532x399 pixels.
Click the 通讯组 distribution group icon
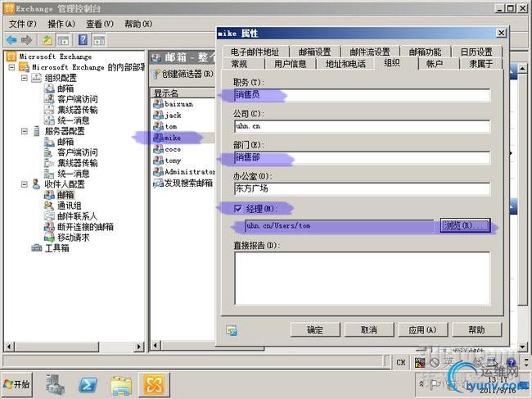coord(49,206)
